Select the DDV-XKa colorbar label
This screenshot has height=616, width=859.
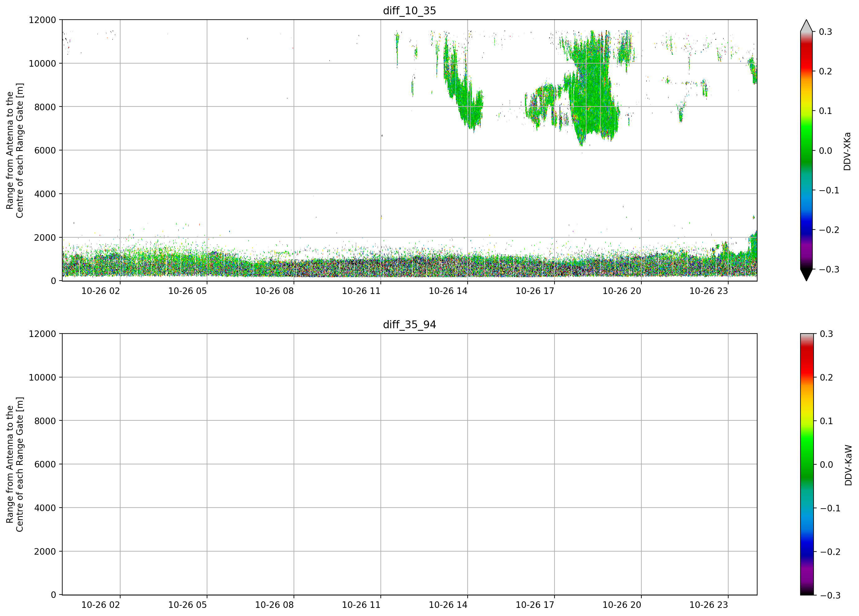847,151
